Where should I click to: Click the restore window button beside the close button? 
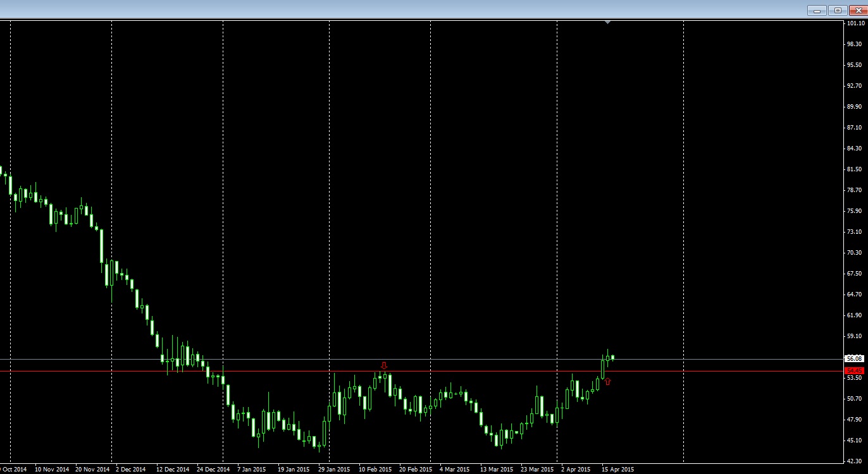pyautogui.click(x=838, y=11)
